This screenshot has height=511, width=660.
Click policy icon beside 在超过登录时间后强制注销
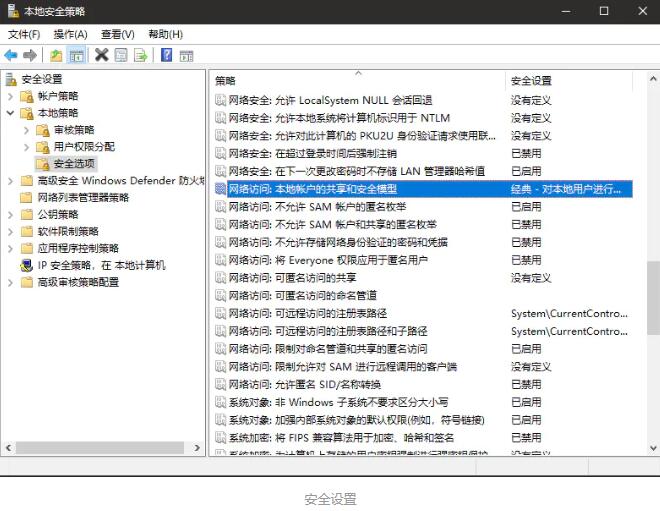pyautogui.click(x=221, y=153)
